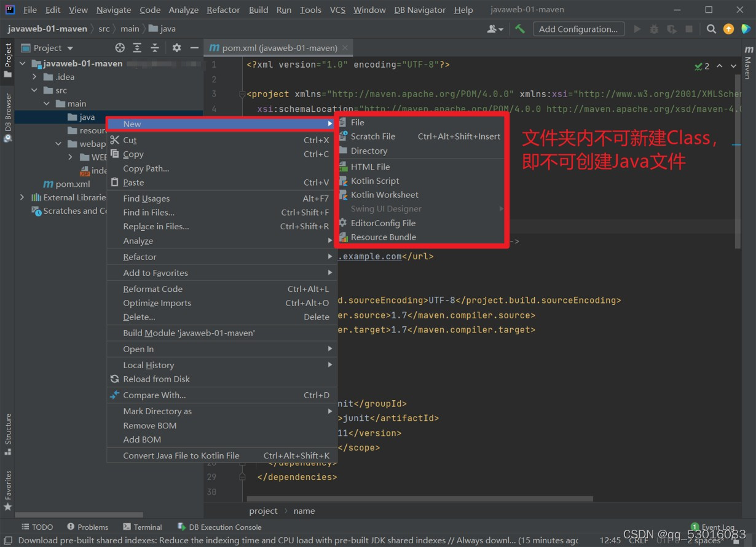
Task: Click the build hammer icon
Action: pos(520,29)
